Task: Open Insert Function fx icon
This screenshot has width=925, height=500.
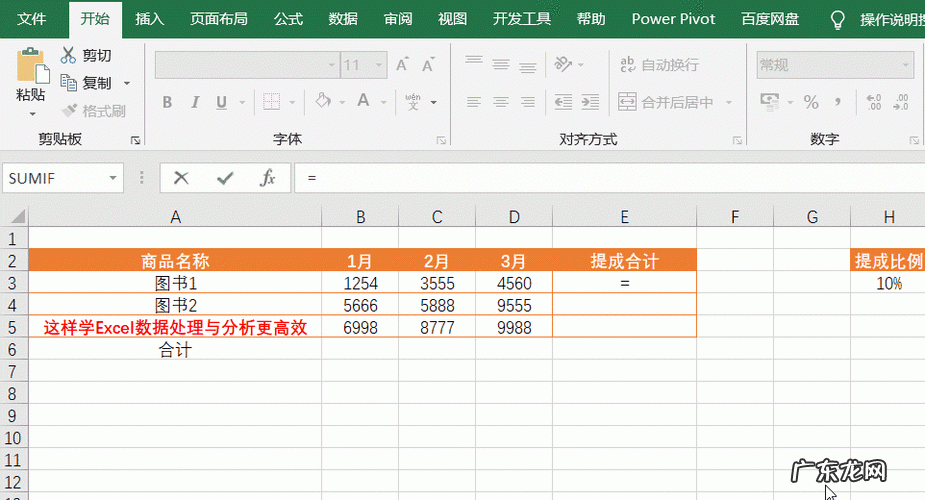Action: coord(267,178)
